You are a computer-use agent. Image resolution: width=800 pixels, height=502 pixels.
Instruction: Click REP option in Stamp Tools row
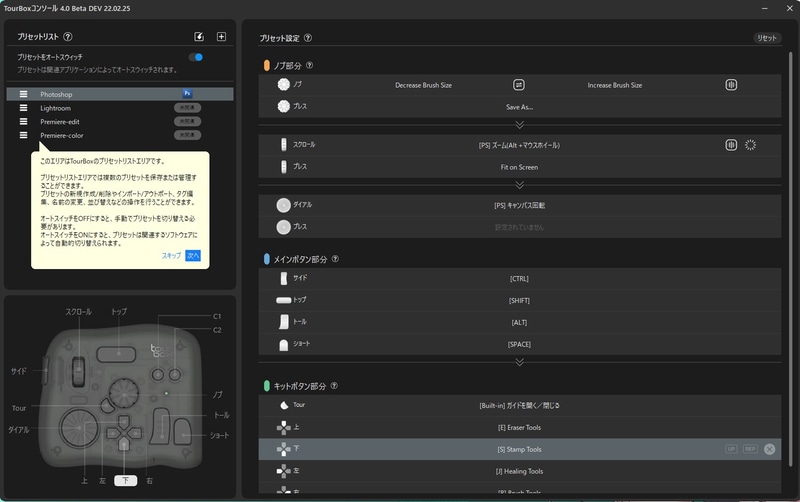click(x=750, y=449)
